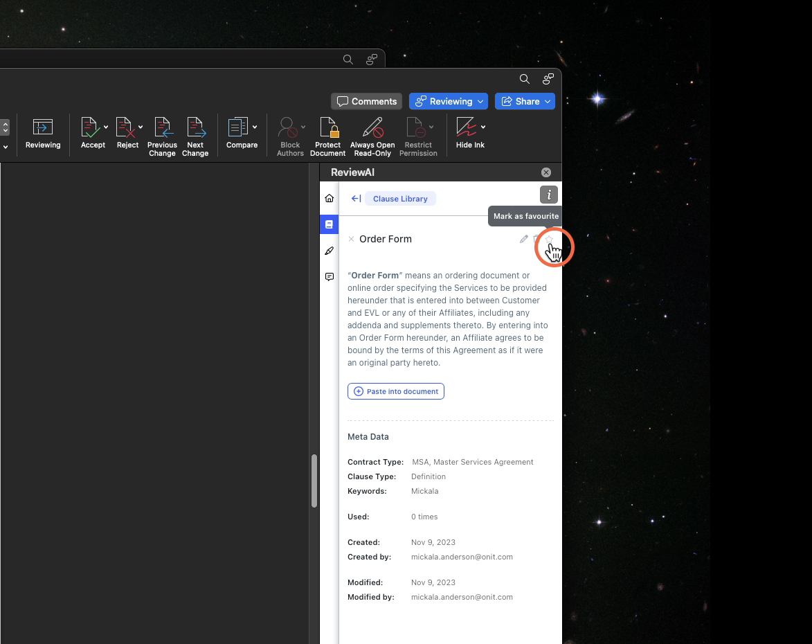This screenshot has width=812, height=644.
Task: Click the search magnifier in the front window
Action: pos(525,79)
